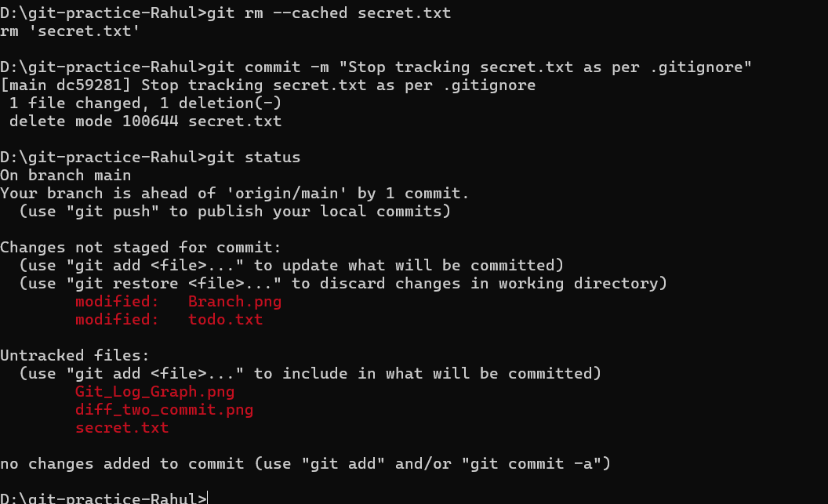Screen dimensions: 828x504
Task: Click the modified Branch.png file name
Action: (x=234, y=302)
